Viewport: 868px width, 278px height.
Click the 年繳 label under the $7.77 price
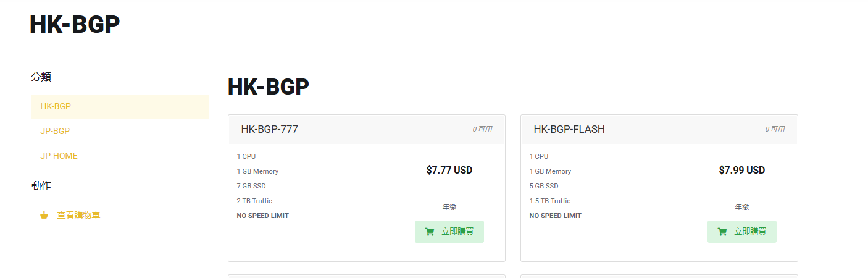[x=449, y=208]
